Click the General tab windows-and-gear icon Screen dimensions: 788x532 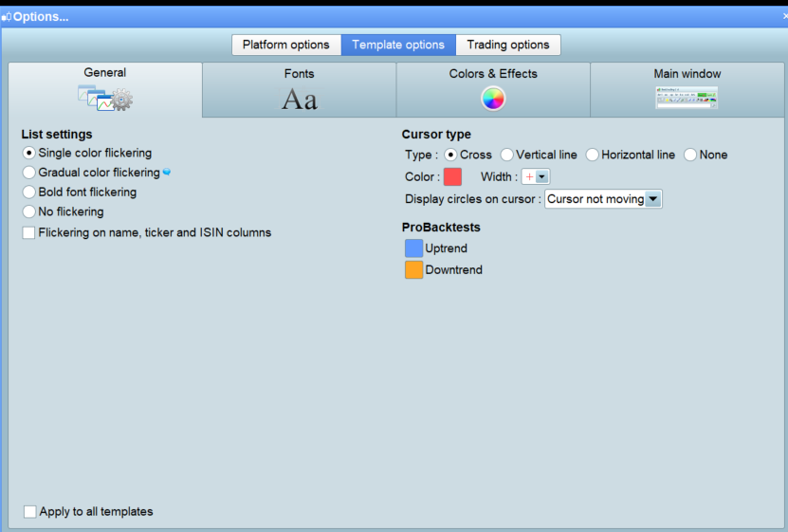pyautogui.click(x=105, y=99)
